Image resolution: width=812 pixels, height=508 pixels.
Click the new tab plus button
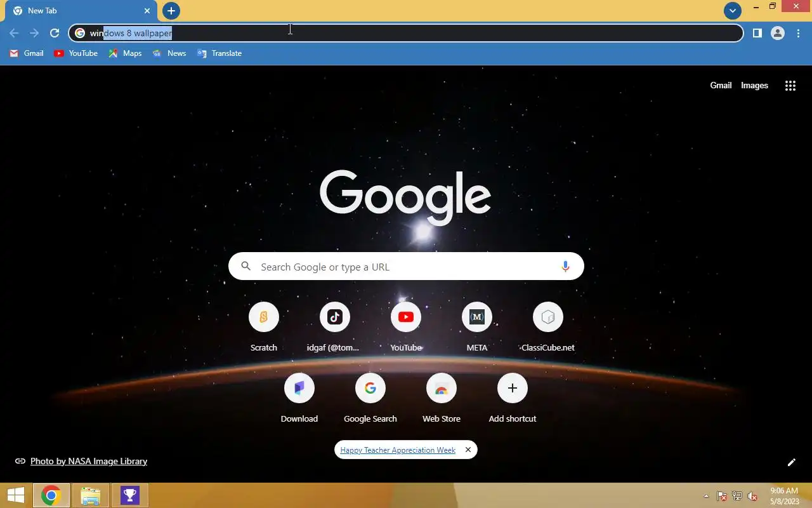171,11
